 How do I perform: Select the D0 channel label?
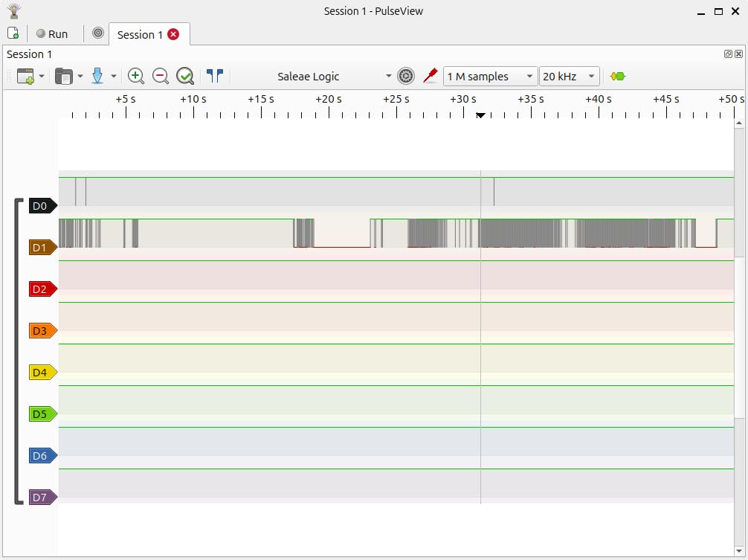43,206
